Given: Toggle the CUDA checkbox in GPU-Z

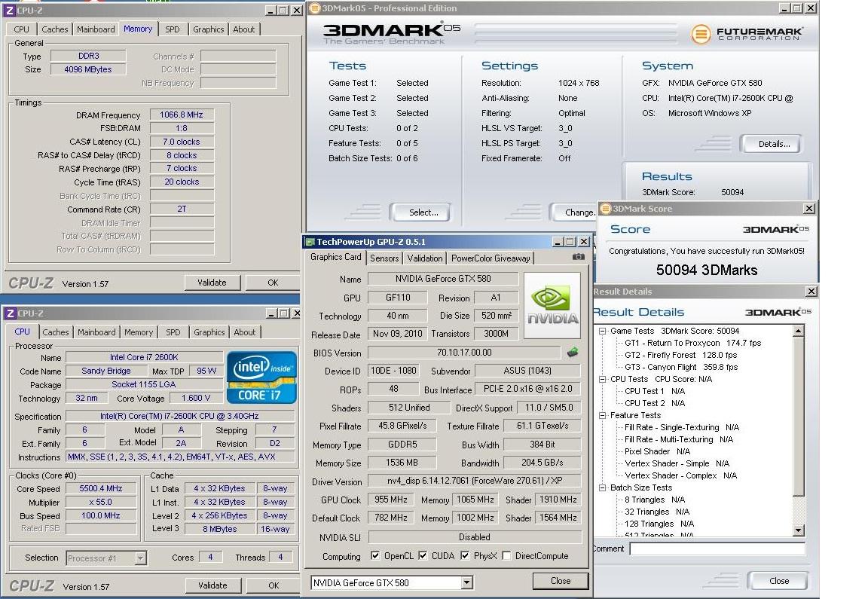Looking at the screenshot, I should tap(423, 556).
